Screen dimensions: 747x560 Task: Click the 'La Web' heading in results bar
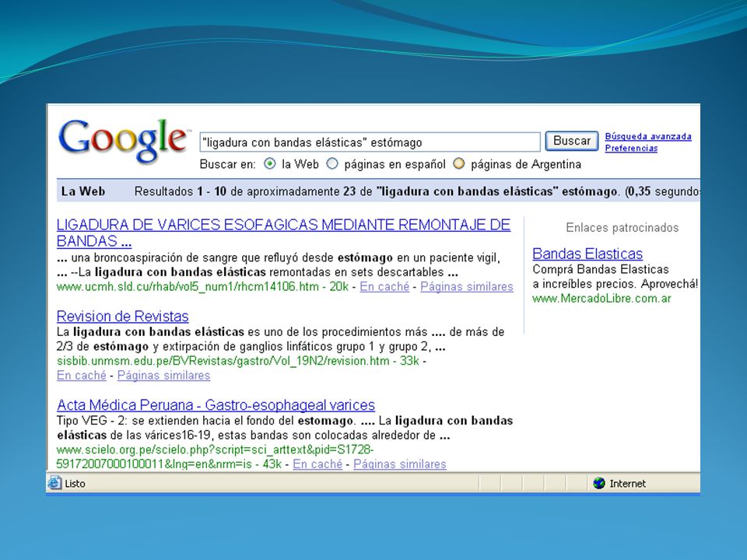click(83, 191)
